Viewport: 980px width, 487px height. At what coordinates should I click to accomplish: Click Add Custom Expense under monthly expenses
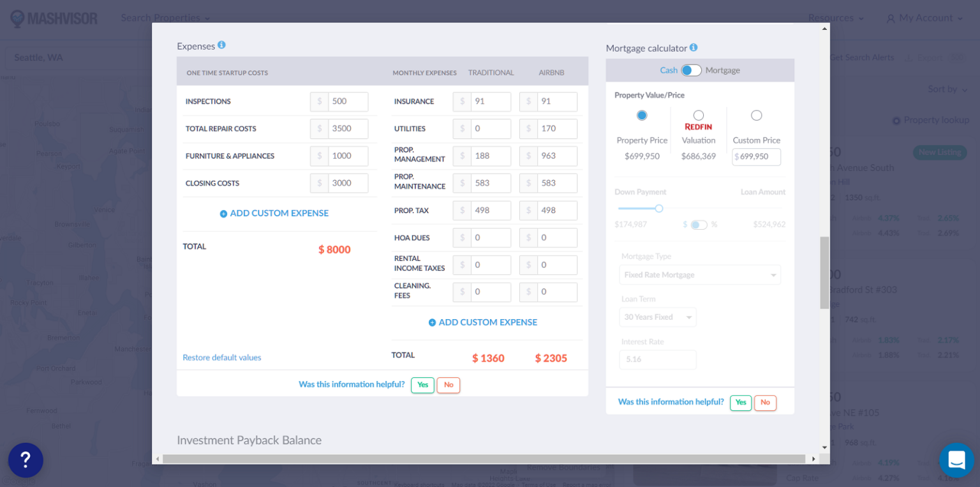coord(483,322)
